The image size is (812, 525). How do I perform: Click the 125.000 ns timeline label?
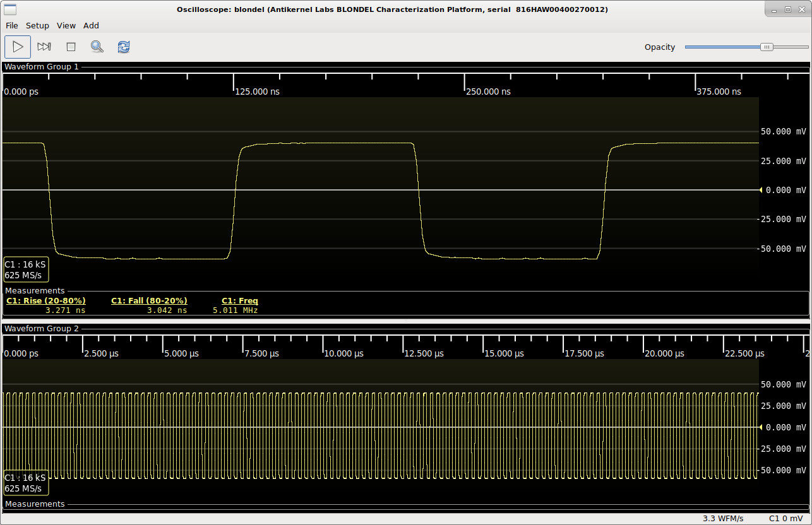coord(258,91)
